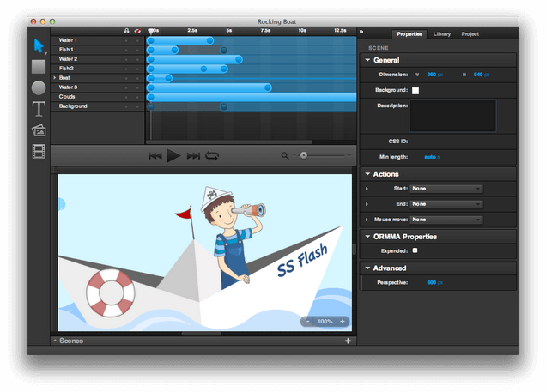Switch to the Project tab
546x392 pixels.
point(470,34)
